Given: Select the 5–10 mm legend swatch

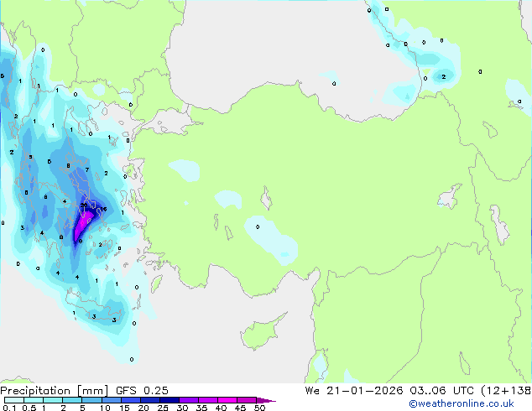Looking at the screenshot, I should [x=91, y=400].
